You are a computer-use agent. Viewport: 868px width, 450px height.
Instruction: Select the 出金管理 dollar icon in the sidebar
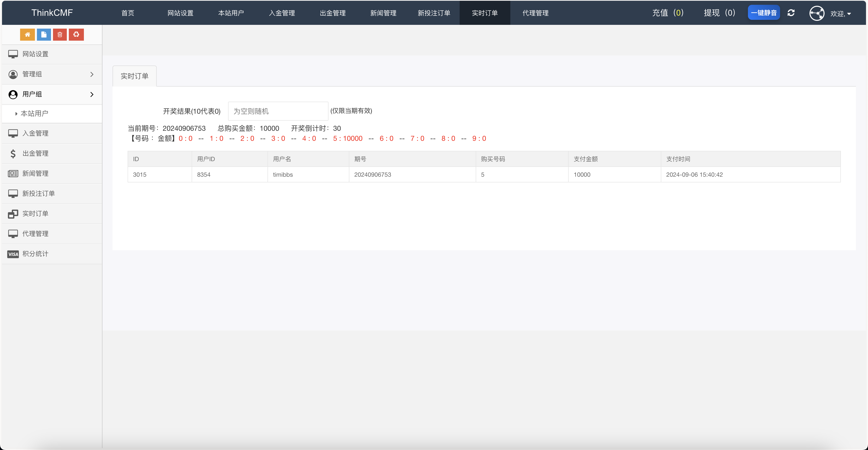[x=13, y=153]
